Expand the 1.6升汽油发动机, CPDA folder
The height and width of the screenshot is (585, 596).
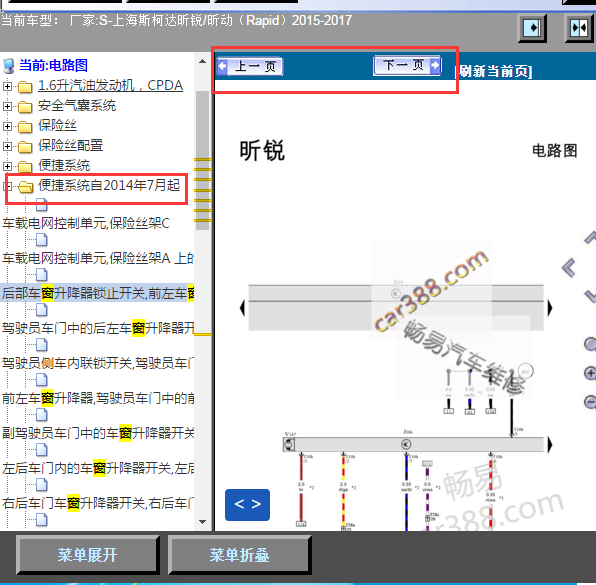tap(7, 86)
